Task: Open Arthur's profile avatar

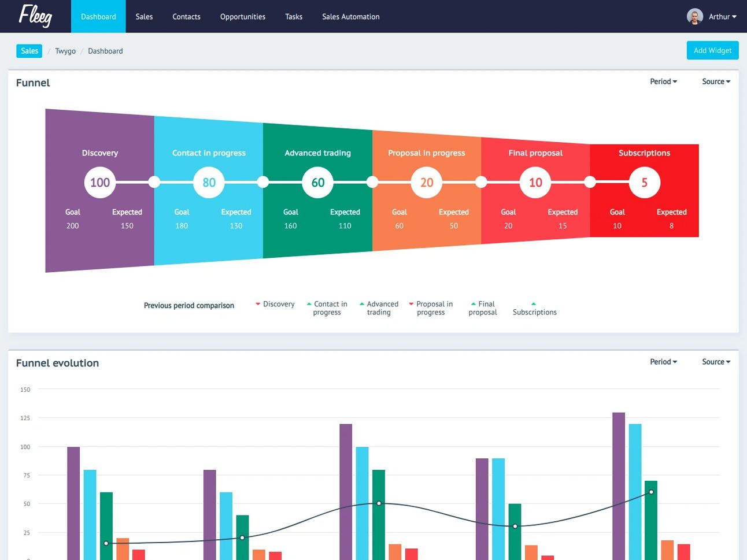Action: click(x=694, y=17)
